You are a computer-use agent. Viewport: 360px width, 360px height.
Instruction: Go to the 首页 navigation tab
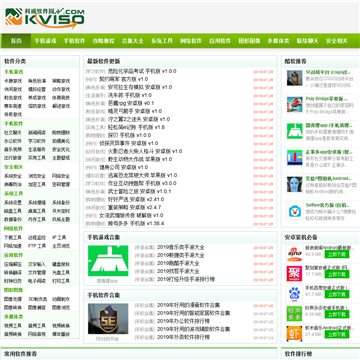16,41
